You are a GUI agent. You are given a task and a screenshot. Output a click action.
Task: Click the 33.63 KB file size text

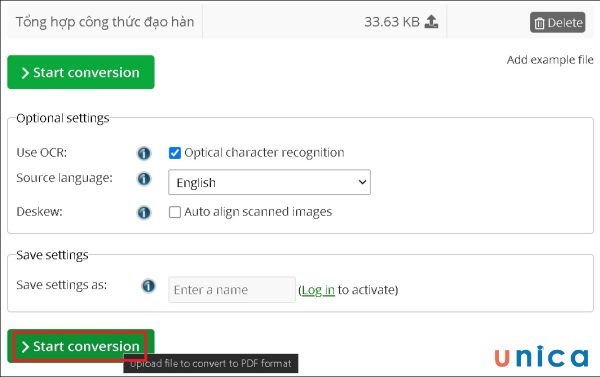pos(392,22)
